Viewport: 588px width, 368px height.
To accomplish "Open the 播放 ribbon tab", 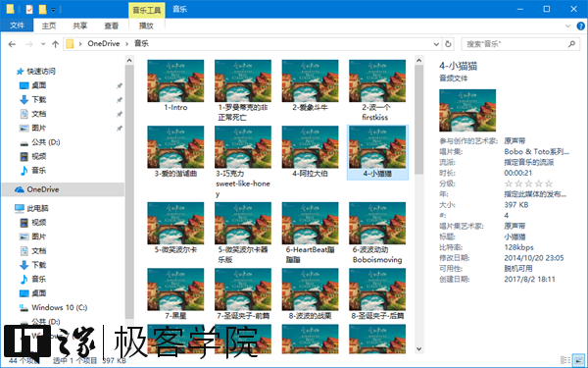I will [x=146, y=26].
